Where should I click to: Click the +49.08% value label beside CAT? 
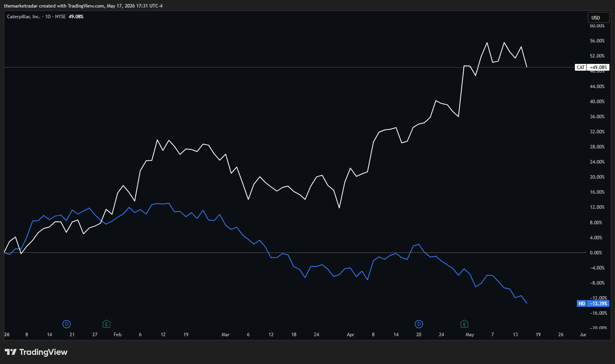(x=598, y=67)
